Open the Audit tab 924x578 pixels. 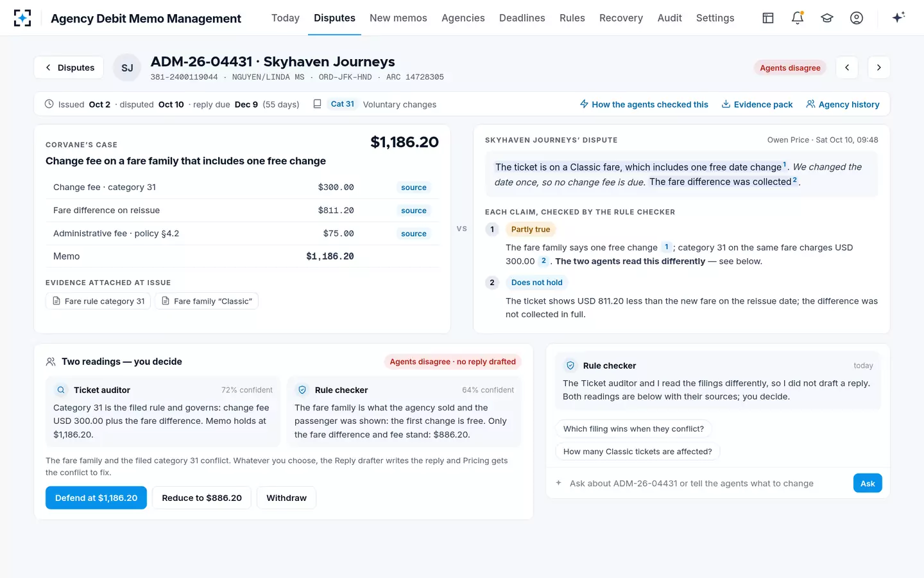(670, 18)
